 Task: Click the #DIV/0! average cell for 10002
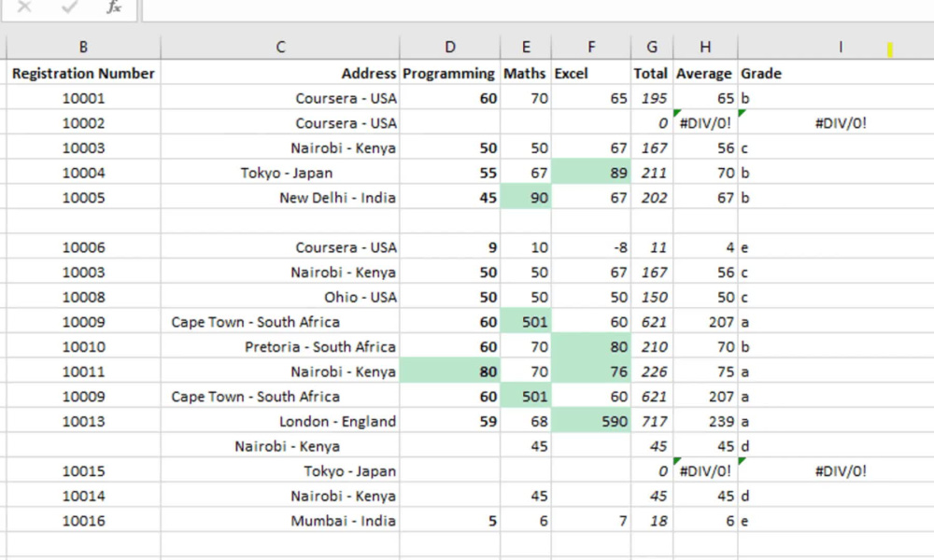pyautogui.click(x=705, y=123)
